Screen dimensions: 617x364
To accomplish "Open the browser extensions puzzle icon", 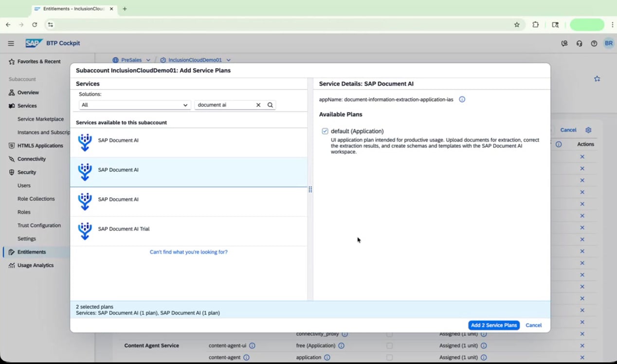I will pyautogui.click(x=535, y=25).
